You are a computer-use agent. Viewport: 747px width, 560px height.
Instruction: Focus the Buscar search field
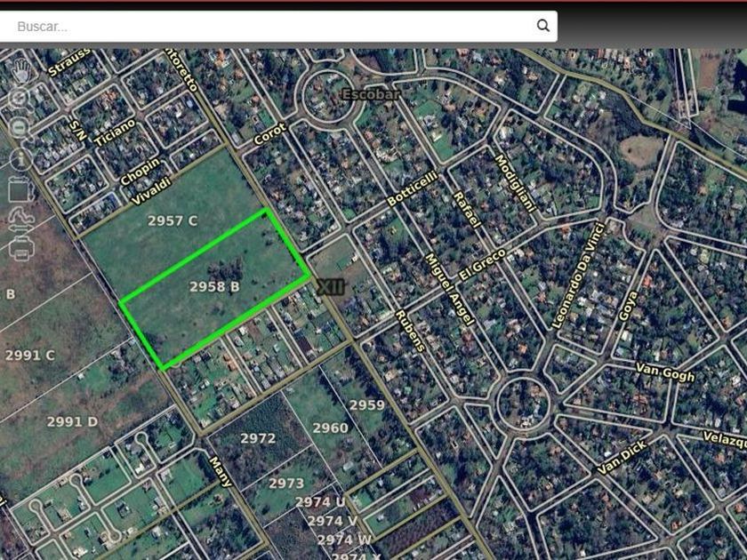tap(275, 26)
